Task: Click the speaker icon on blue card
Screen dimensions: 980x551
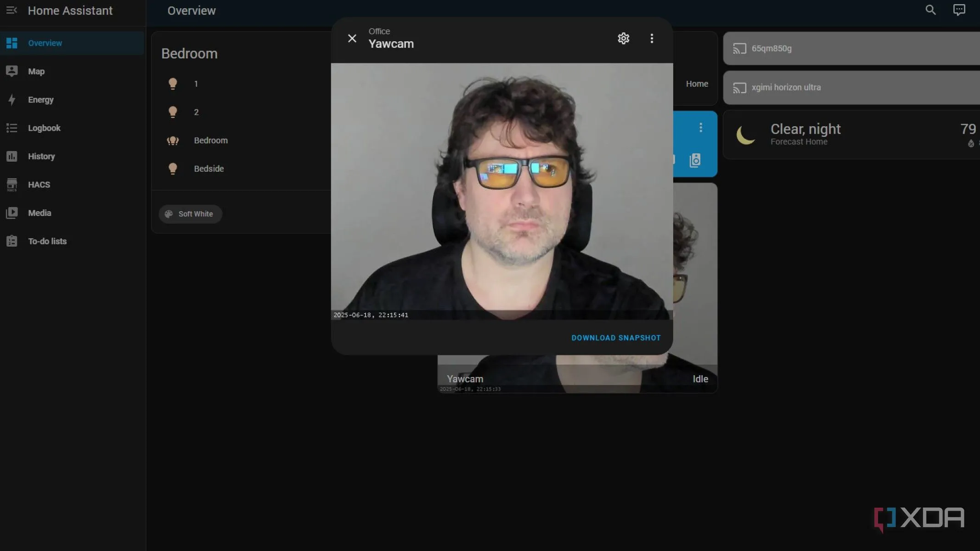Action: pos(695,160)
